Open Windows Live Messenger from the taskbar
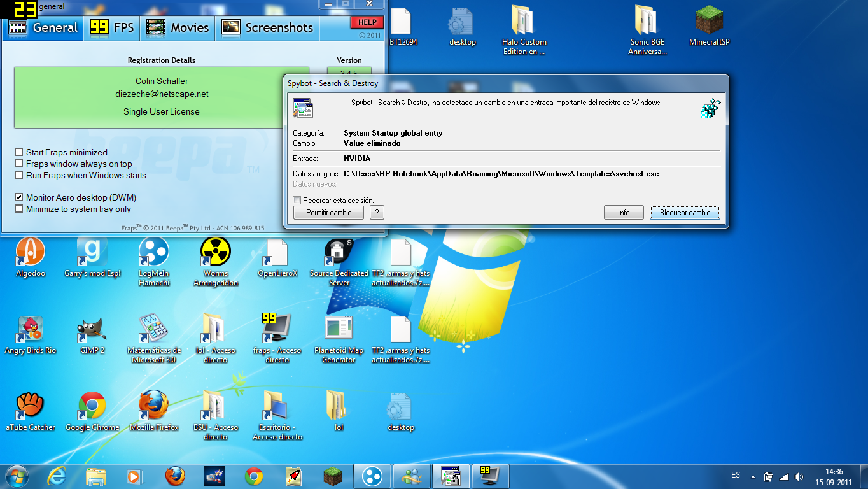Screen dimensions: 868x489 [412, 476]
